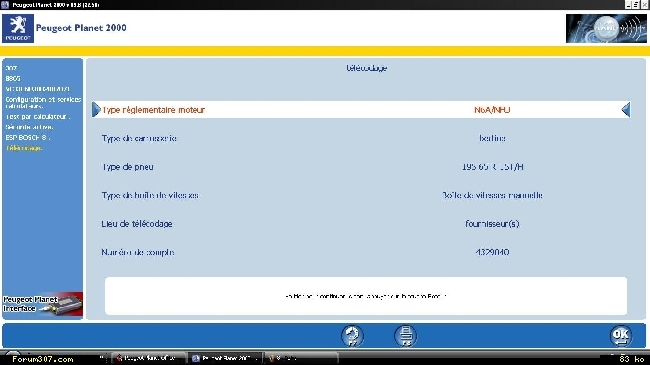Open Test par calculateur sidebar item
650x365 pixels.
37,117
